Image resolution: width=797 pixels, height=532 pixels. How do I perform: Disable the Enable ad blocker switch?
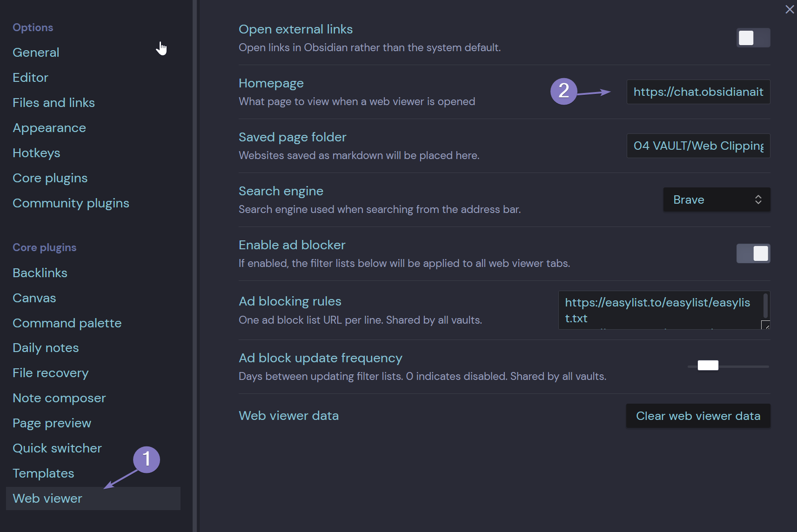pos(753,253)
